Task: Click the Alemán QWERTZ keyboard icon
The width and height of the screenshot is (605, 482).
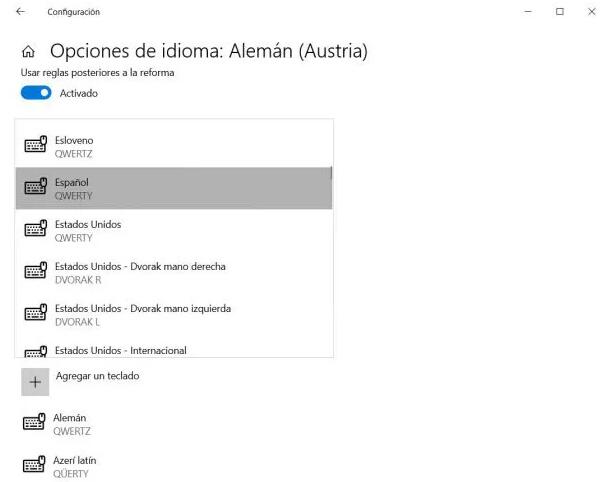Action: tap(34, 421)
